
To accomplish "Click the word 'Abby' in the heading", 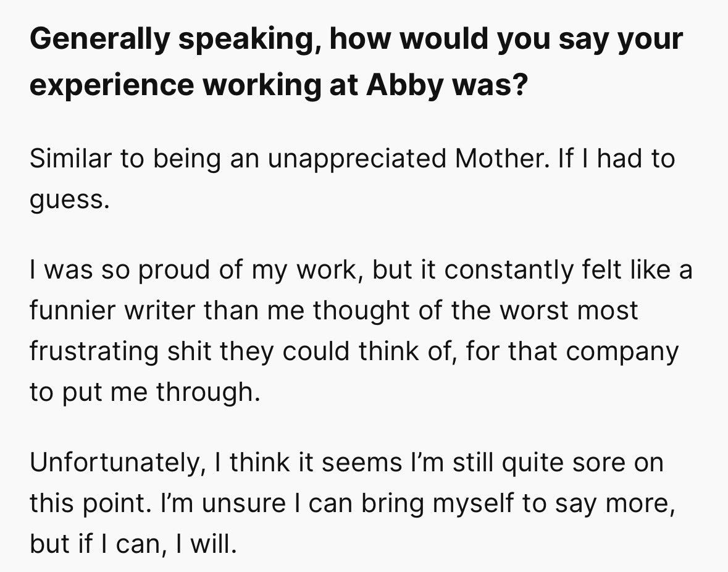I will click(403, 85).
